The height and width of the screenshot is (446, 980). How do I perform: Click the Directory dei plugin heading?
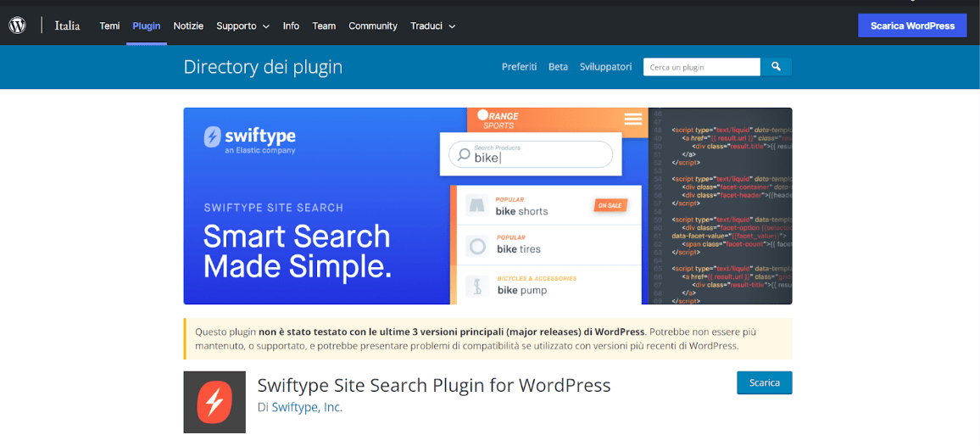(263, 67)
